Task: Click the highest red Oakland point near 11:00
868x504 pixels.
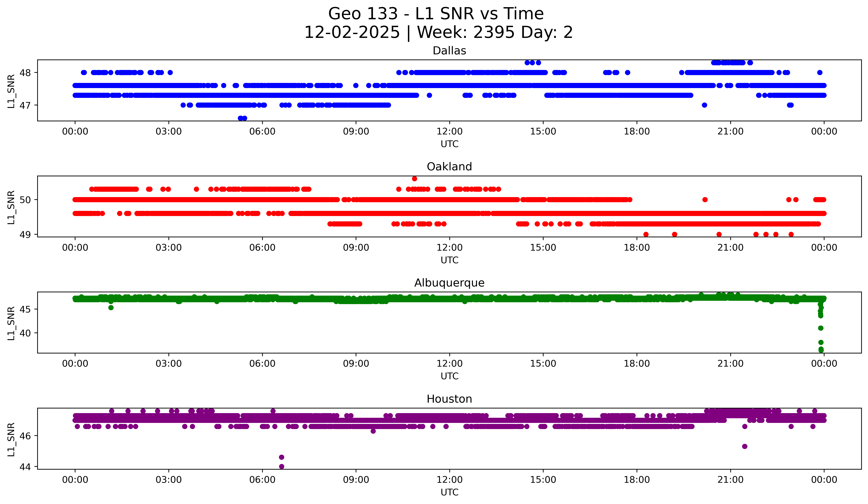Action: click(x=414, y=178)
